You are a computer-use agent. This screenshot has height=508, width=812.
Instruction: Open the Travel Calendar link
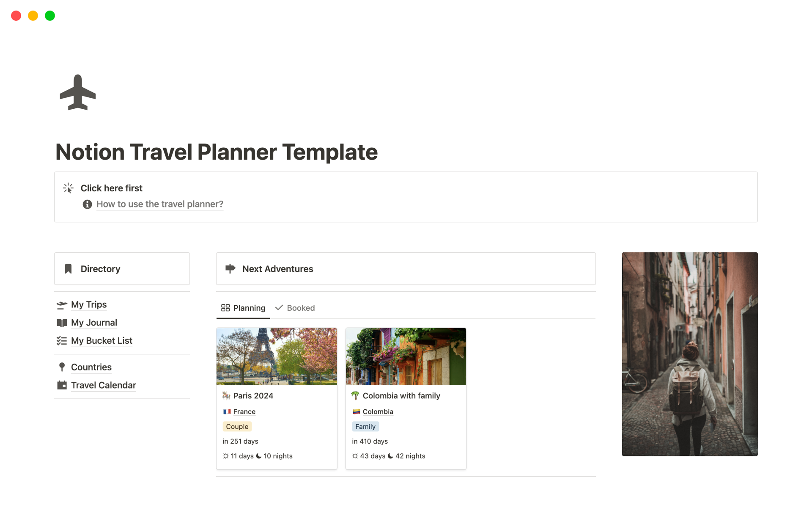(103, 385)
